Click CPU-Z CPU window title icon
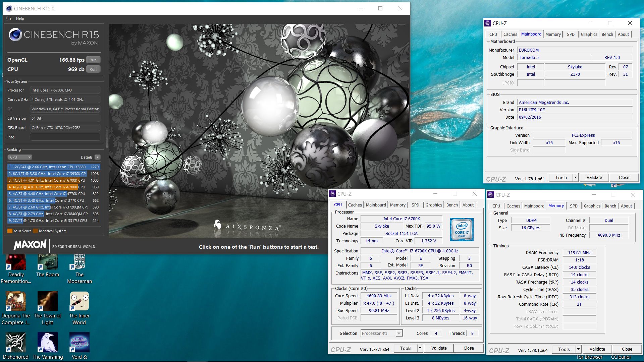This screenshot has width=644, height=362. coord(332,194)
